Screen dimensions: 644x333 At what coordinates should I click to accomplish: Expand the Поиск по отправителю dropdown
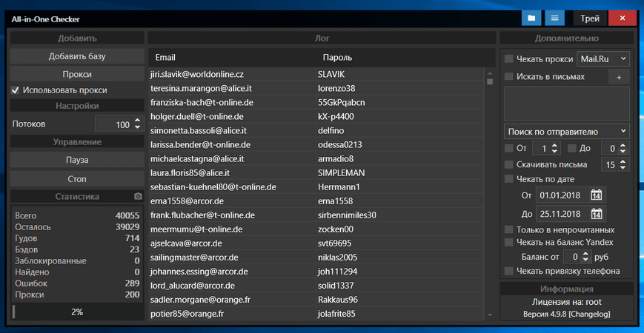pos(567,130)
